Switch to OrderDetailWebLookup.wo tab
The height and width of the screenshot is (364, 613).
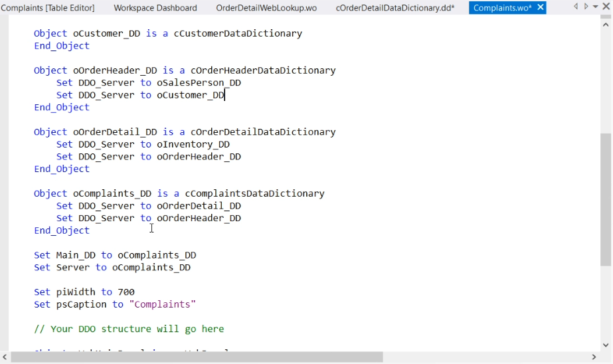pyautogui.click(x=266, y=8)
